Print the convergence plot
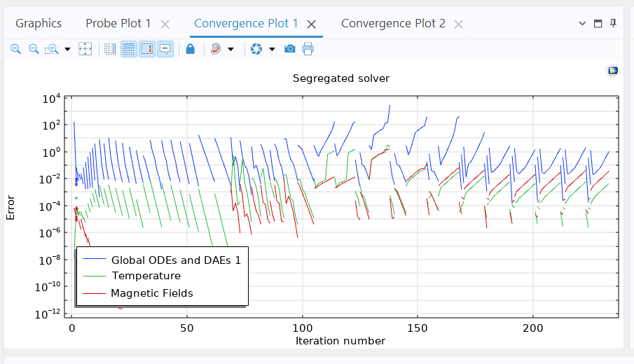Screen dimensions: 634x364 point(308,49)
